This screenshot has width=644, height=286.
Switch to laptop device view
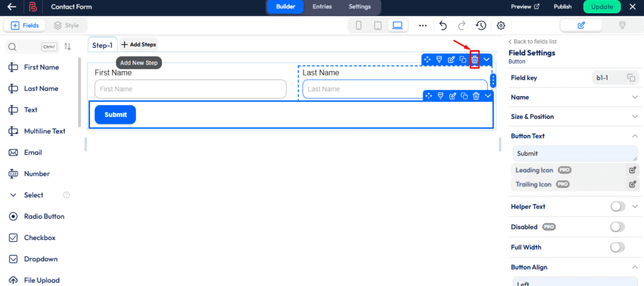click(x=397, y=25)
